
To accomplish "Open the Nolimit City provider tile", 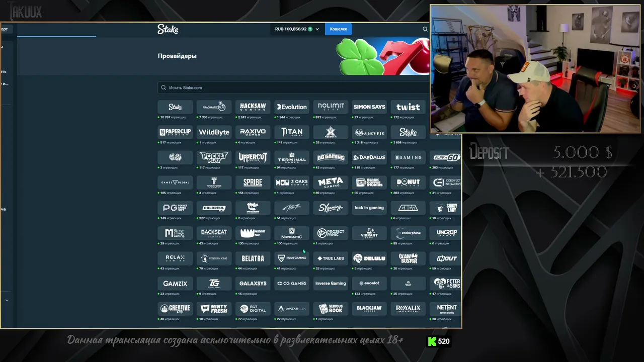I will click(x=331, y=107).
